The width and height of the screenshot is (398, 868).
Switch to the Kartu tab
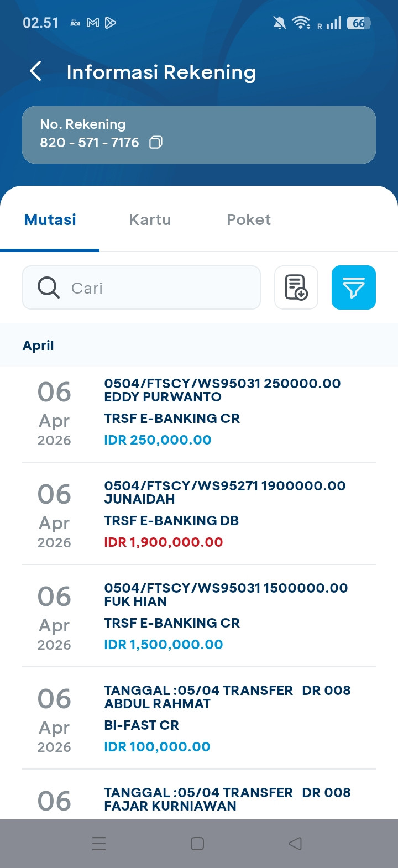click(x=150, y=219)
